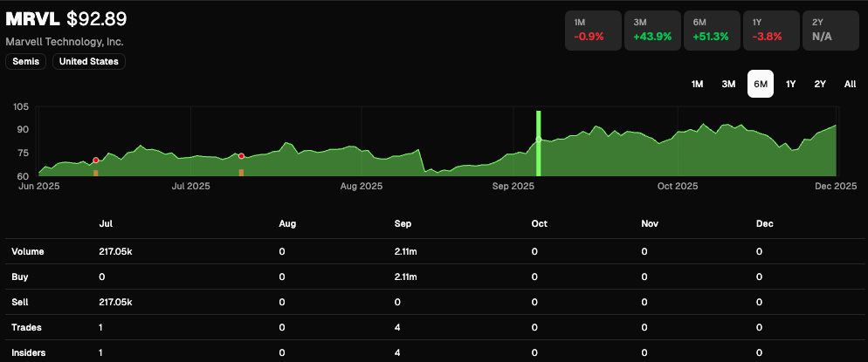Click the red sell marker in mid-June
The image size is (868, 362).
(x=96, y=160)
